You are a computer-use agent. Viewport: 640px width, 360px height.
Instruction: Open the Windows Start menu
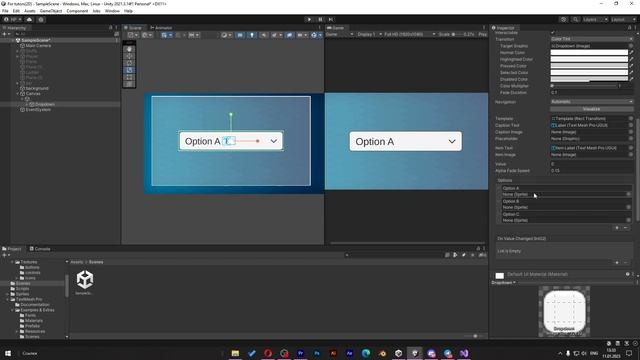point(8,353)
